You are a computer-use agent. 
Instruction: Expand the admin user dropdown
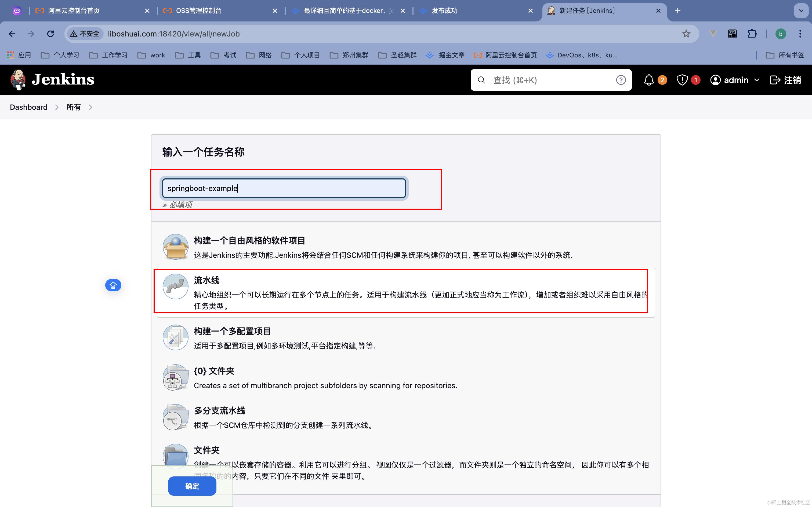coord(757,80)
